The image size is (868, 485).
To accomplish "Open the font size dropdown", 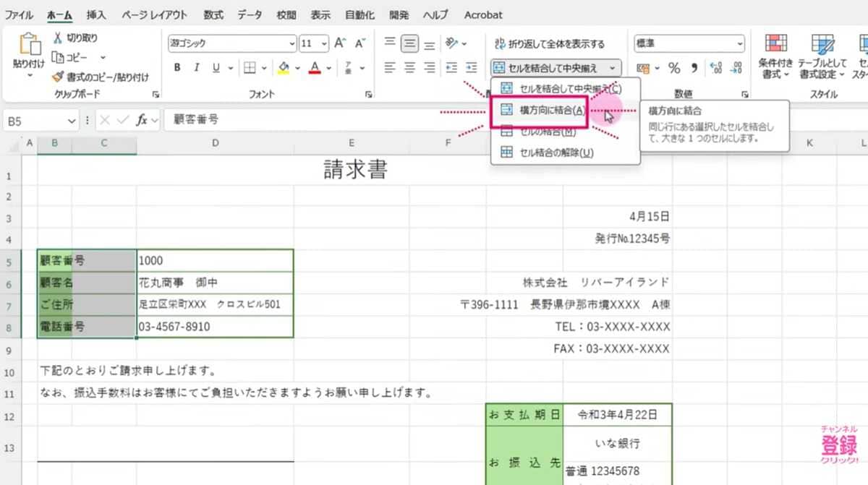I will coord(323,43).
